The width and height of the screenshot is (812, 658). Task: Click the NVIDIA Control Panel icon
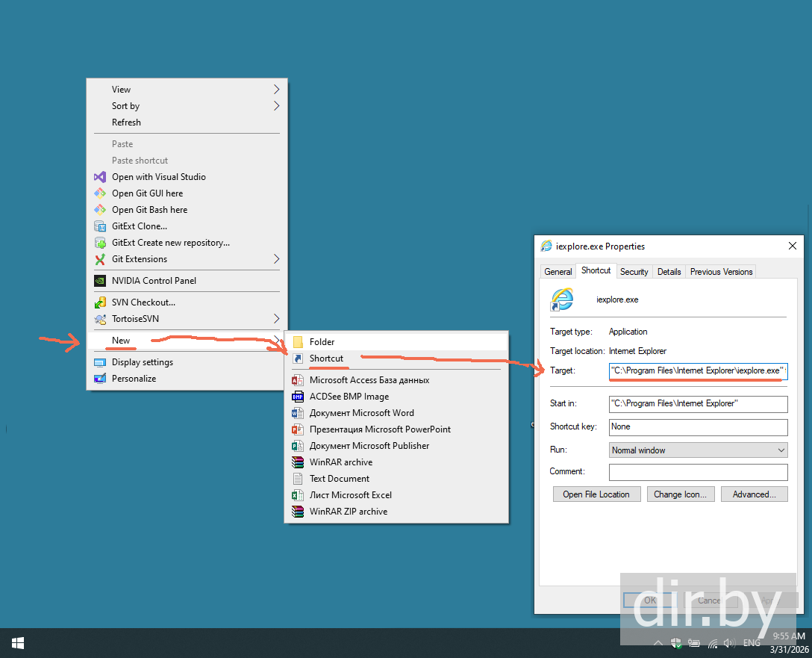click(x=100, y=281)
